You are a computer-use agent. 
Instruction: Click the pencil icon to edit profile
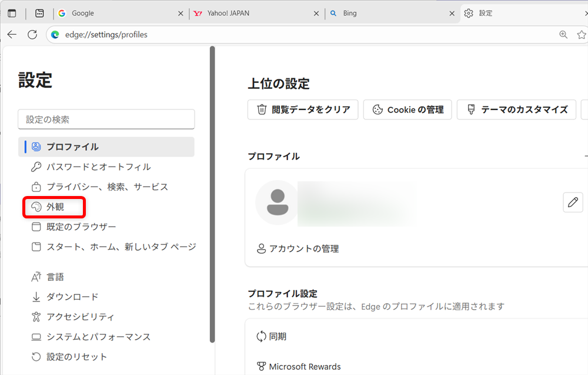click(573, 202)
